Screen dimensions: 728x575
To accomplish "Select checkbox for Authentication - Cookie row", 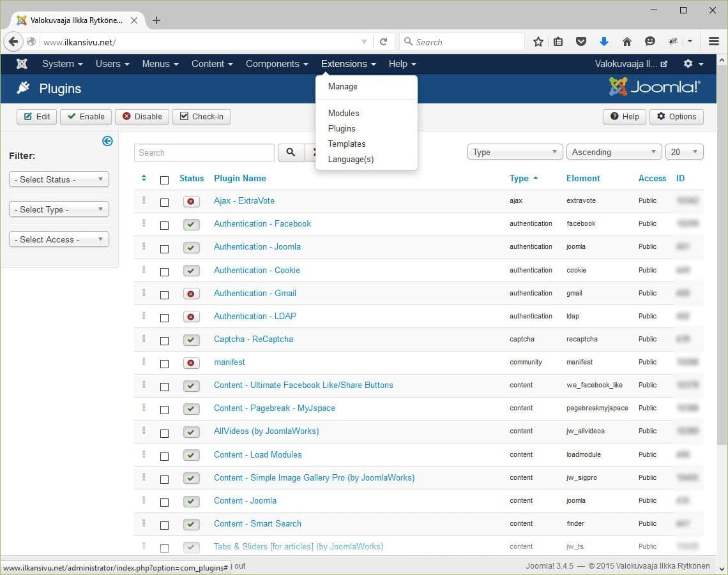I will [x=164, y=272].
